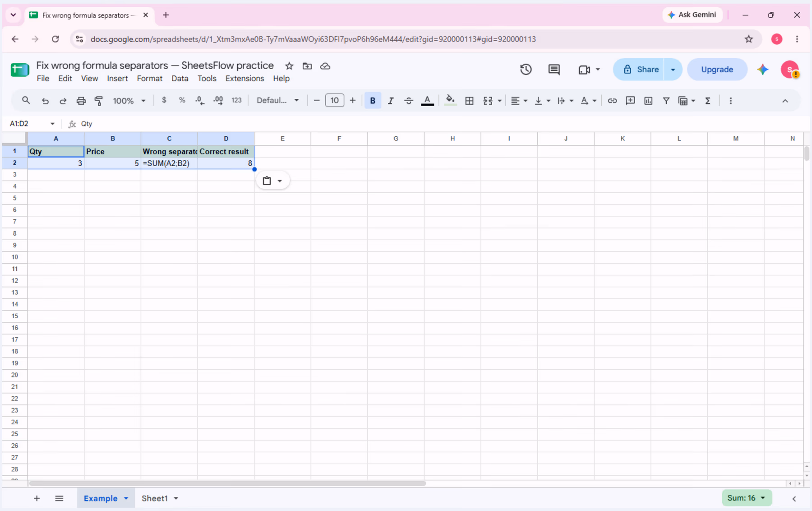Open the table views icon
The width and height of the screenshot is (812, 511).
pyautogui.click(x=683, y=101)
